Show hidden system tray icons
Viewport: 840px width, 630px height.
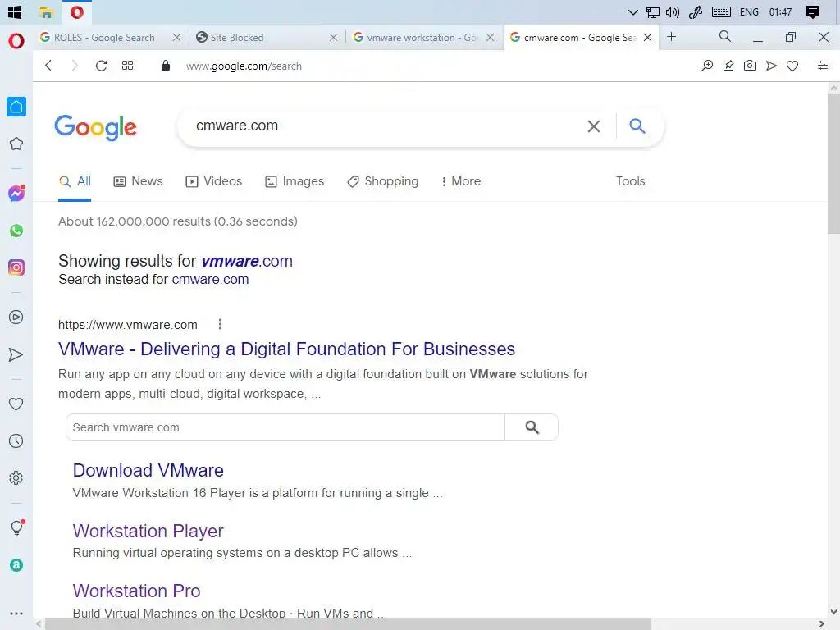pyautogui.click(x=632, y=11)
